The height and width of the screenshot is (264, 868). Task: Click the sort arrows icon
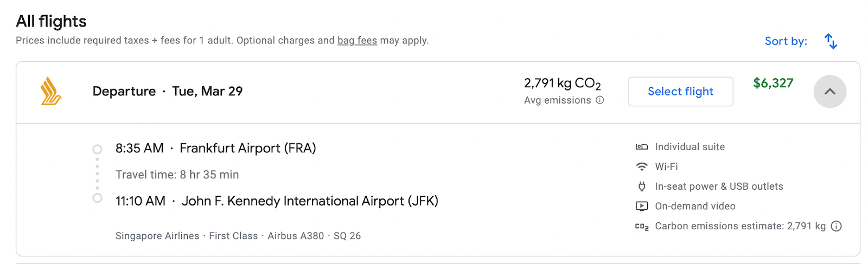click(x=831, y=41)
